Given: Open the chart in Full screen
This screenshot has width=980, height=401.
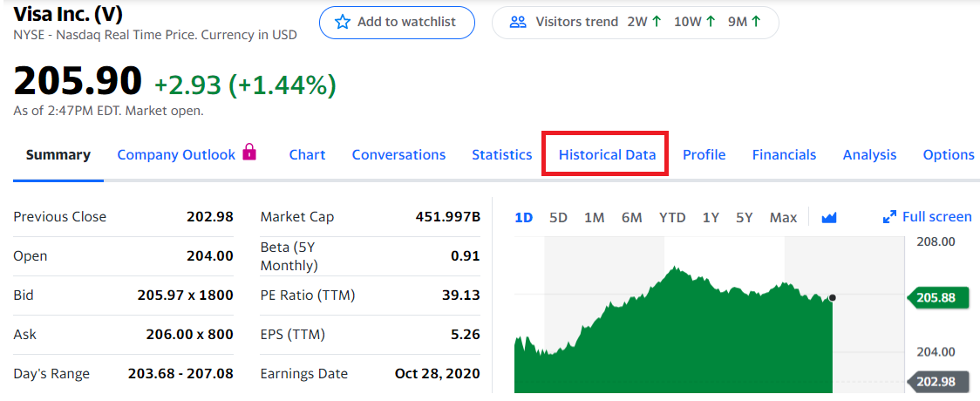Looking at the screenshot, I should click(928, 217).
